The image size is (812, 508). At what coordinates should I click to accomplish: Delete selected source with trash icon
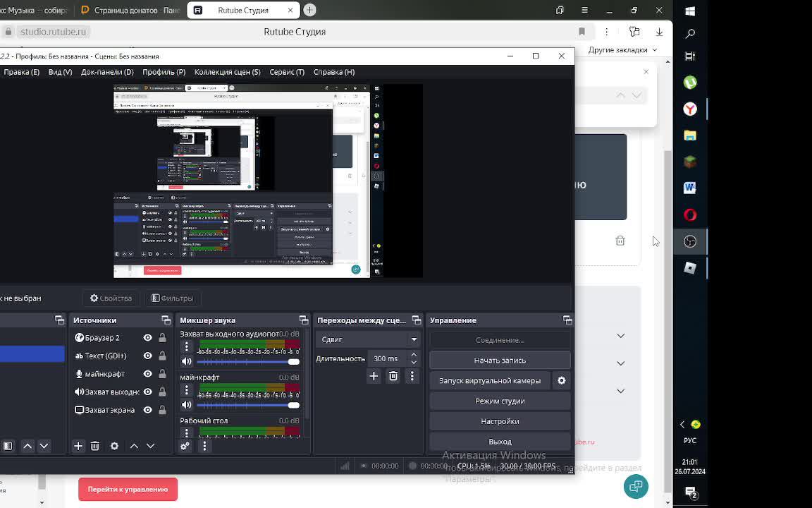(94, 446)
